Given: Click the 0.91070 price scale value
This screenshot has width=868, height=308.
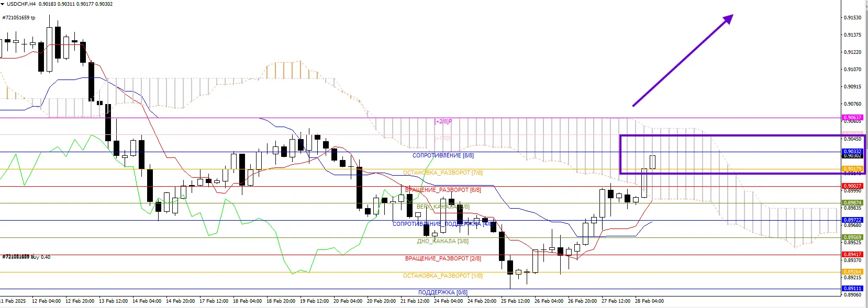Looking at the screenshot, I should click(853, 70).
